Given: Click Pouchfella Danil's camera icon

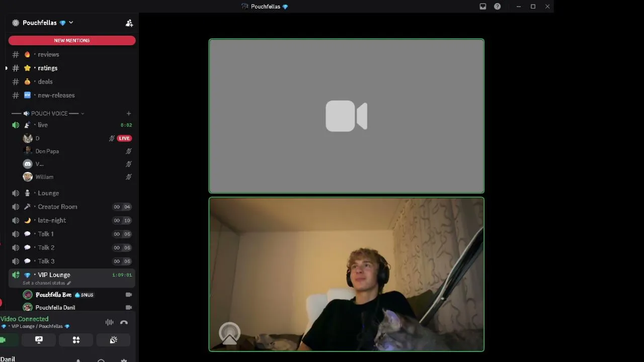Looking at the screenshot, I should click(x=129, y=307).
